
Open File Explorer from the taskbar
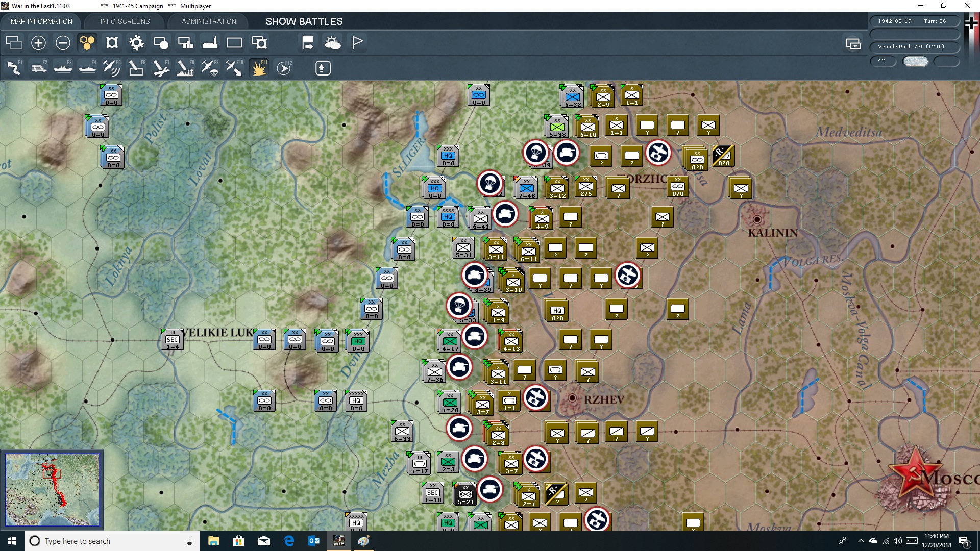pyautogui.click(x=213, y=541)
